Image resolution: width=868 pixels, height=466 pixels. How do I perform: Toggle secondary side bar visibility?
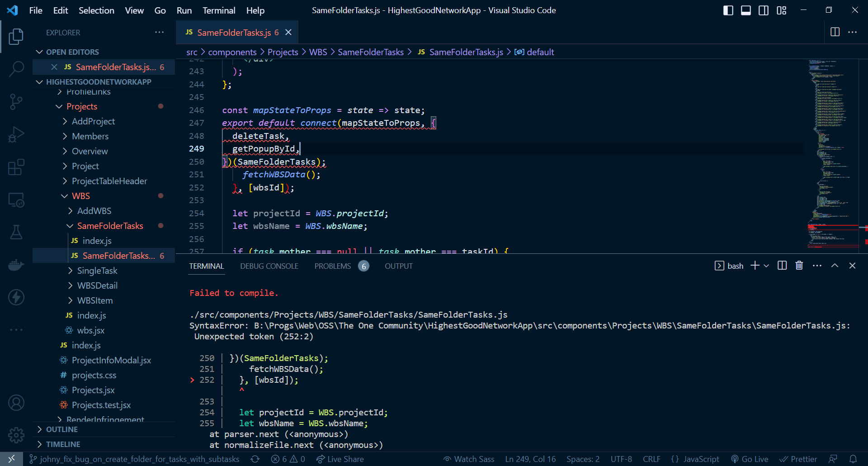pyautogui.click(x=764, y=10)
